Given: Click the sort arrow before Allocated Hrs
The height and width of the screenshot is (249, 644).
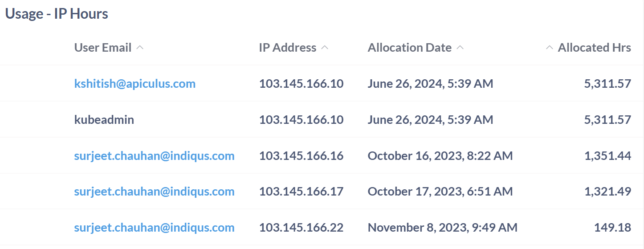Looking at the screenshot, I should 550,48.
